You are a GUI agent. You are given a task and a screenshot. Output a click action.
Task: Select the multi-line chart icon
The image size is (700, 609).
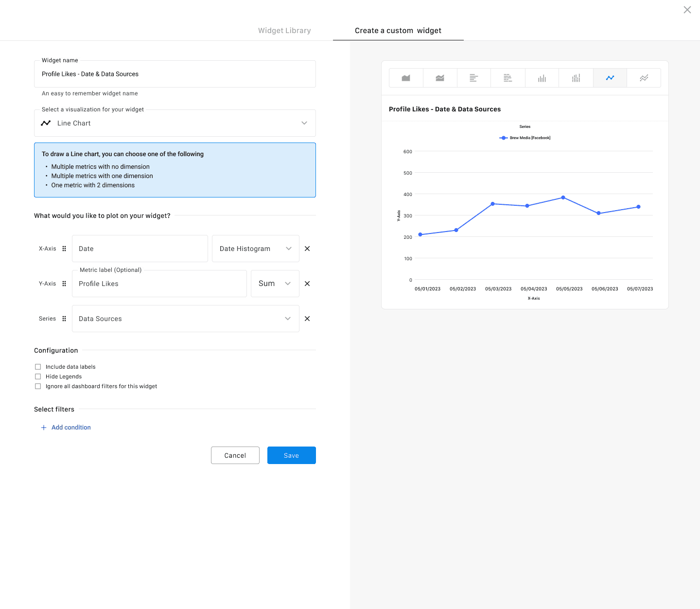tap(644, 78)
